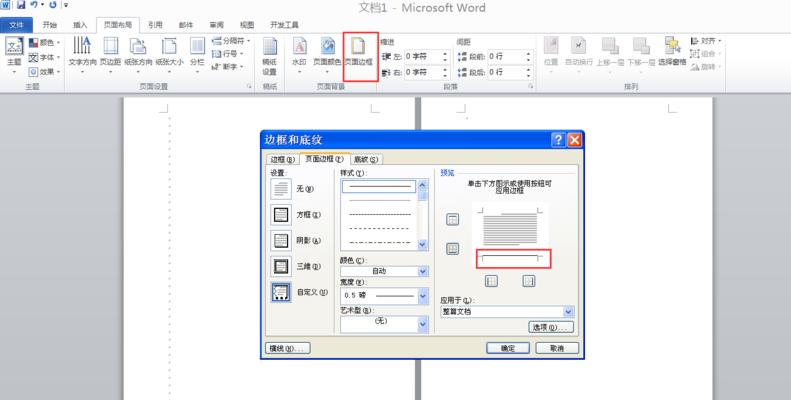Open the 段落 paragraph dialog launcher
This screenshot has width=791, height=400.
pos(531,87)
